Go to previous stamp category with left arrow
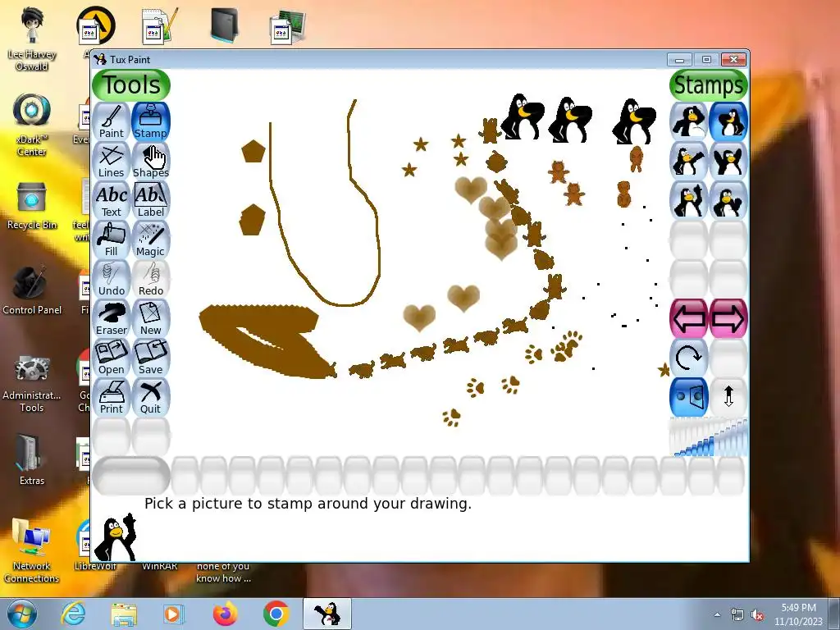The image size is (840, 630). (689, 319)
